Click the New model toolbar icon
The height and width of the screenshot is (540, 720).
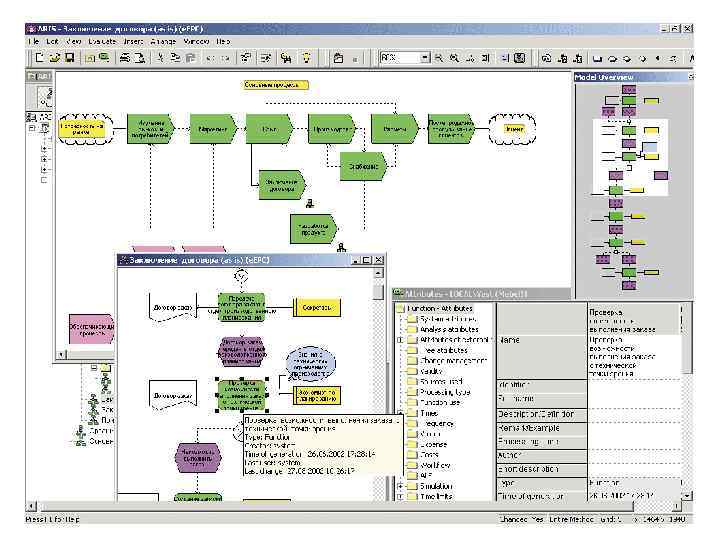click(x=40, y=57)
